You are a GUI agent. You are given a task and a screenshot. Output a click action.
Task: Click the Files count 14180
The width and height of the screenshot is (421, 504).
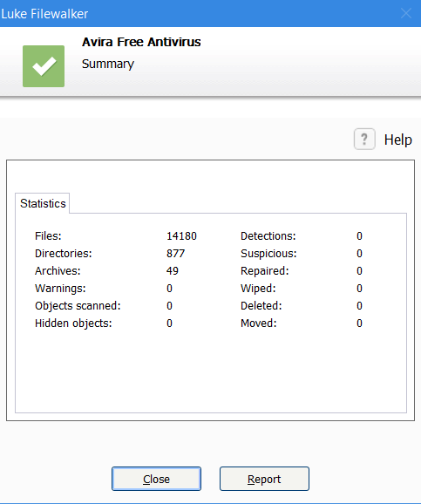181,236
